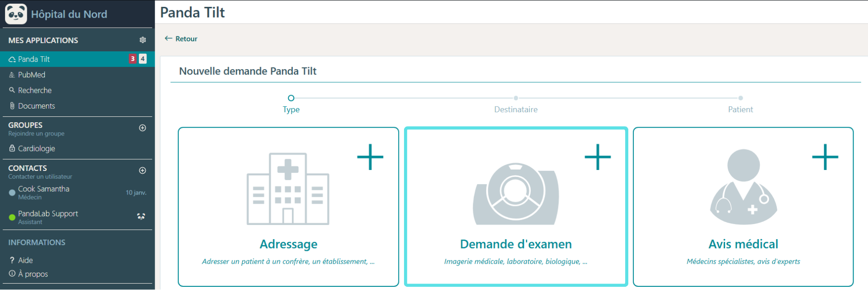868x290 pixels.
Task: Click the plus icon on Adressage card
Action: (370, 157)
